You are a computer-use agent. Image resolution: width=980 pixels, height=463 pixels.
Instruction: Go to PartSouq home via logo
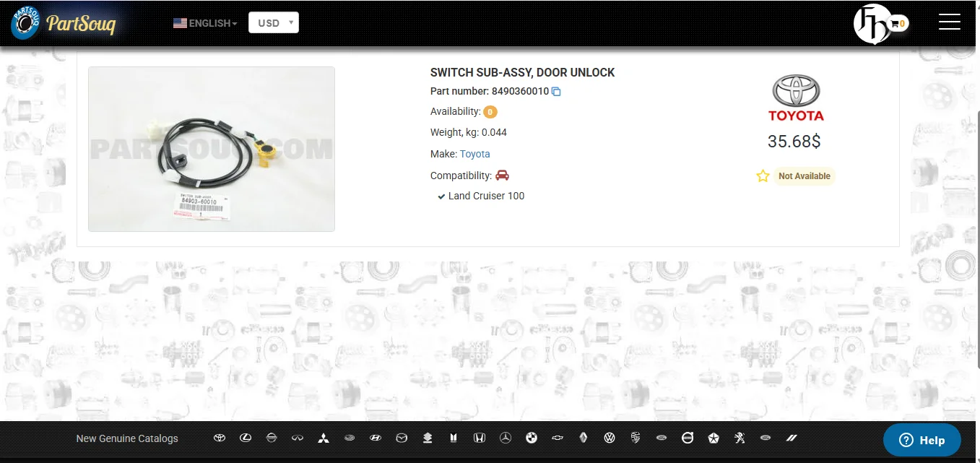[64, 24]
